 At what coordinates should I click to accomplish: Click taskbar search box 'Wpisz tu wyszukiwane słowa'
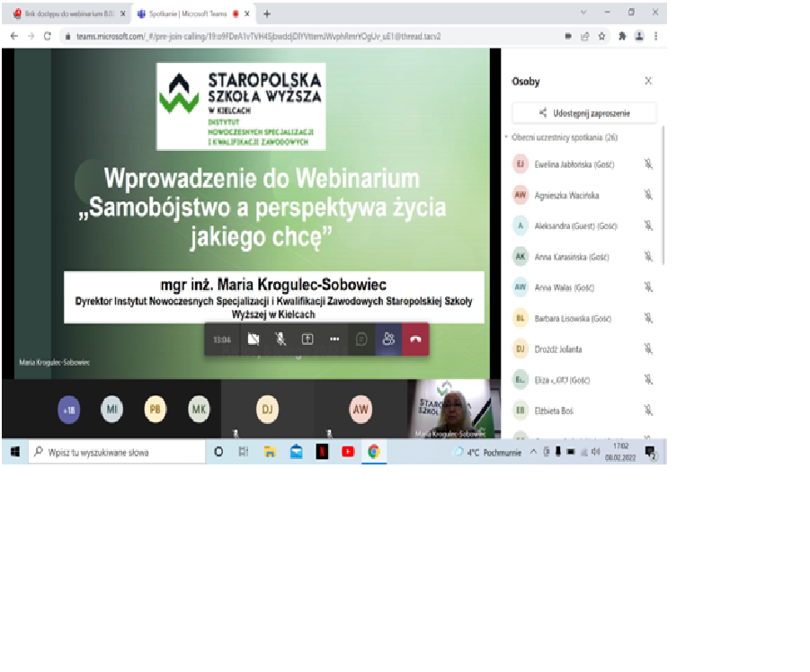pos(117,453)
